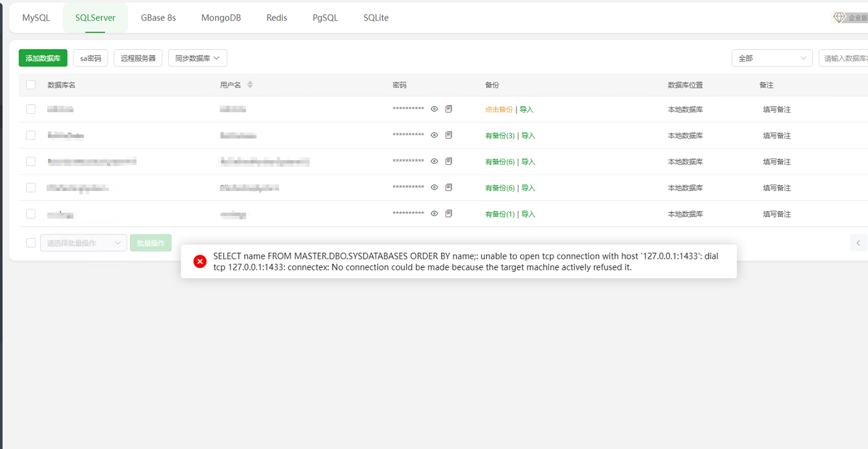Open the 请选择批量操作 batch dropdown

pyautogui.click(x=83, y=243)
